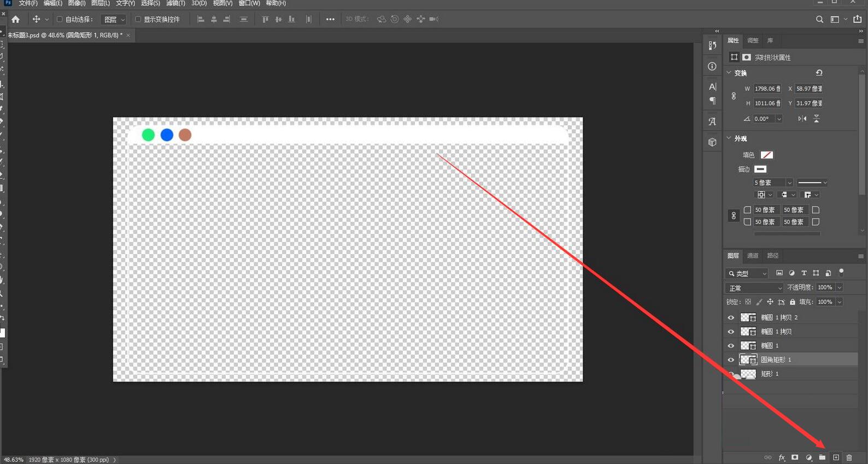The width and height of the screenshot is (868, 464).
Task: Open the three-dots more align options
Action: pyautogui.click(x=330, y=19)
